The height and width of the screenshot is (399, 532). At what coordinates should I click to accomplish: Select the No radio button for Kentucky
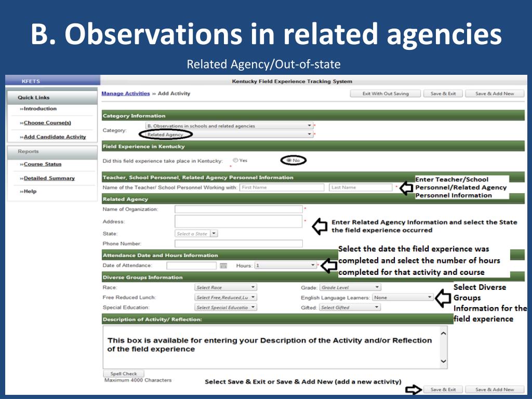(x=289, y=160)
